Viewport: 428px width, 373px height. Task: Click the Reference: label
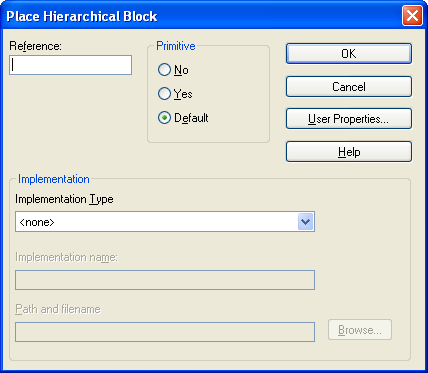tap(36, 46)
